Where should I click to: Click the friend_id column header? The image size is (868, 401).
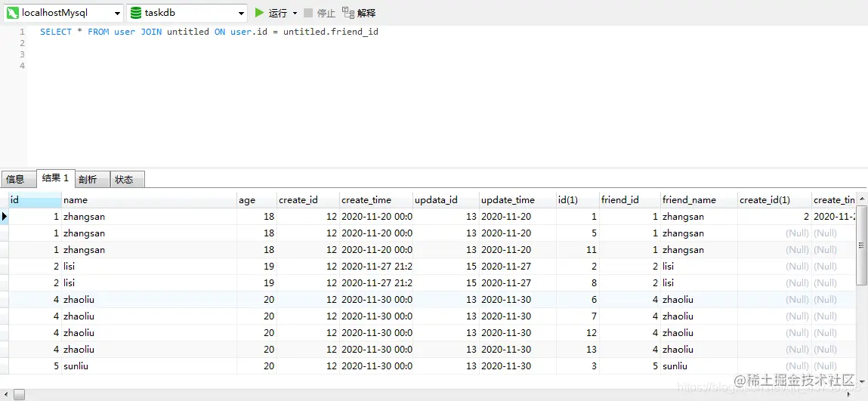click(630, 199)
